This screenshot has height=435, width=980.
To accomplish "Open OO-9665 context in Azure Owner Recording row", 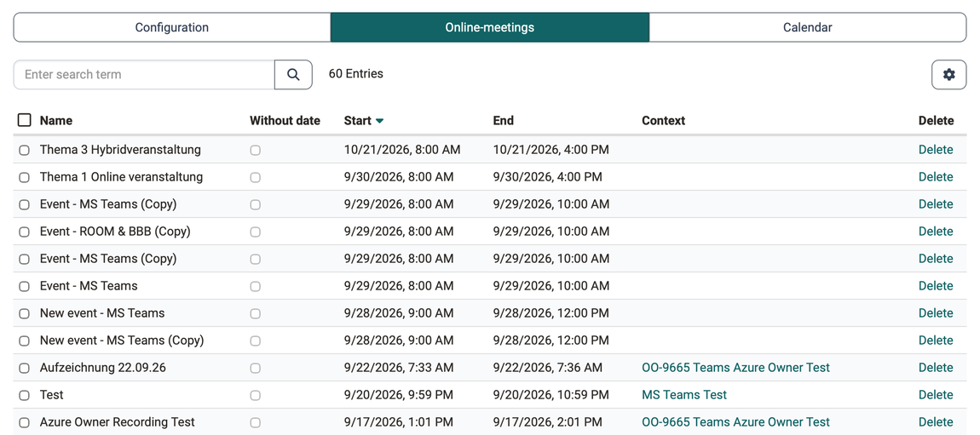I will [x=735, y=422].
